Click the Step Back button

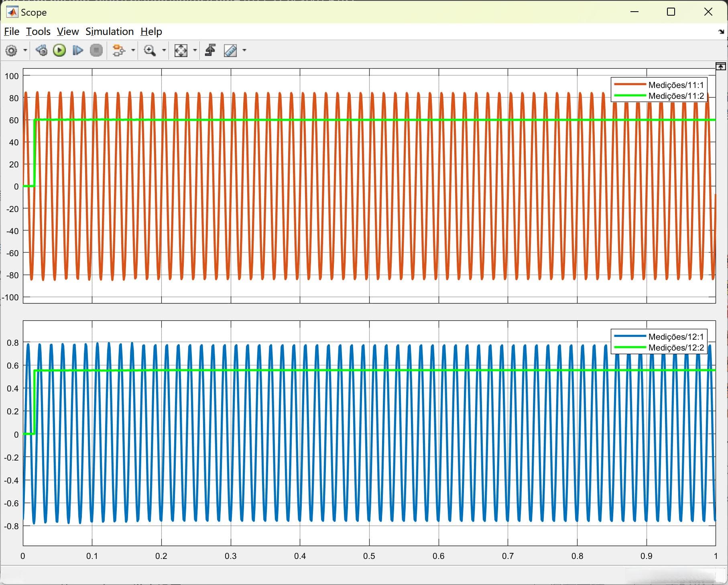tap(41, 51)
